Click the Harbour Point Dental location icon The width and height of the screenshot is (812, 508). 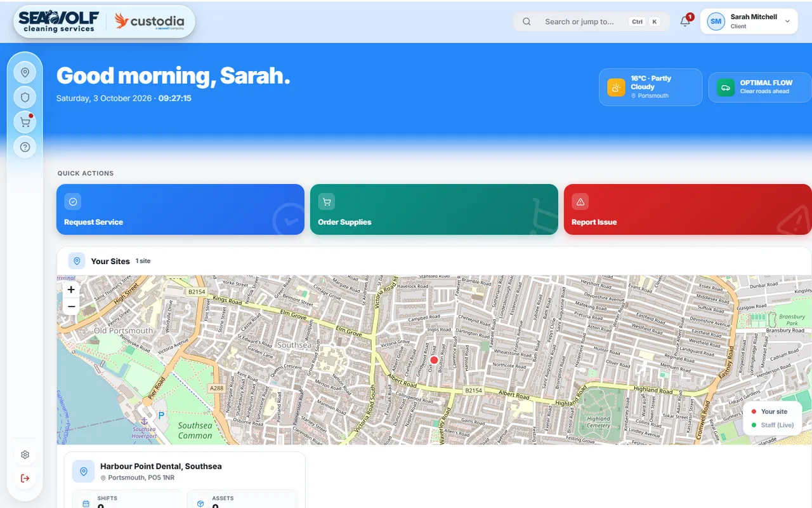pos(83,471)
